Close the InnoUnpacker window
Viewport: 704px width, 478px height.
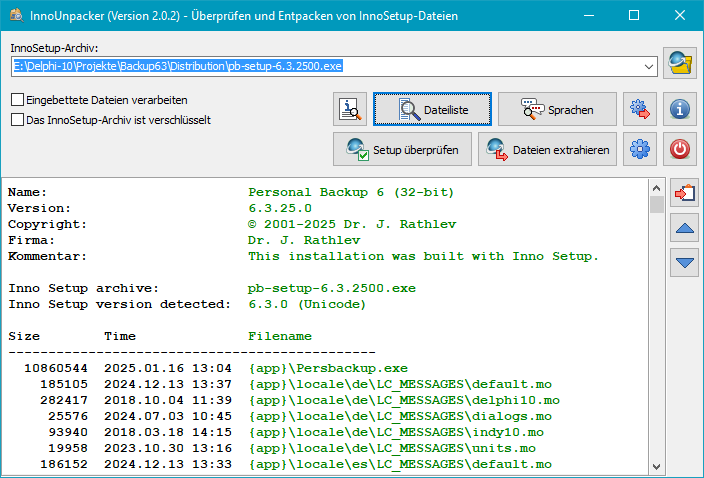click(x=680, y=15)
